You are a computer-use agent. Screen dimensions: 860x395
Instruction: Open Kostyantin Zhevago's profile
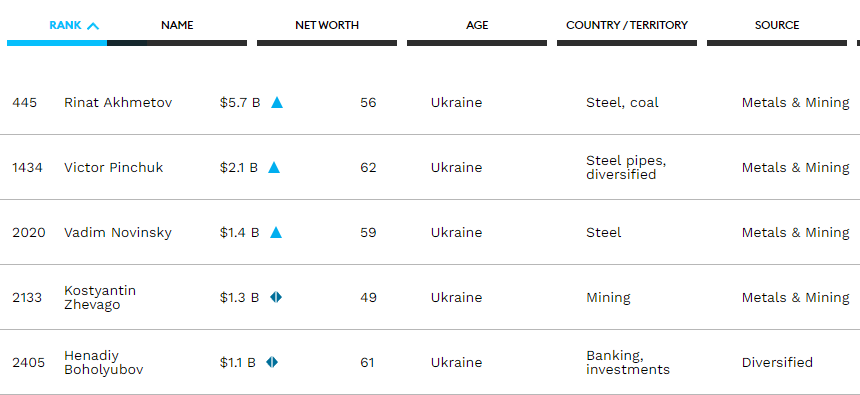coord(100,297)
